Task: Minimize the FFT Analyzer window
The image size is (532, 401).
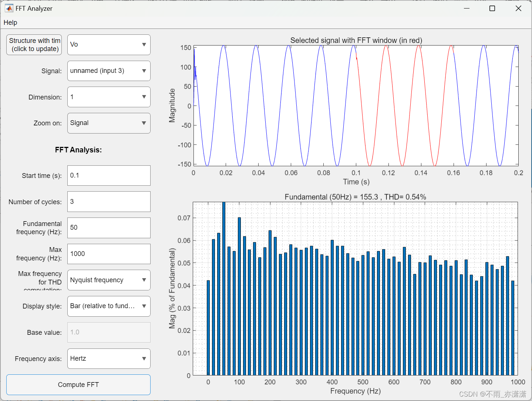Action: tap(467, 8)
